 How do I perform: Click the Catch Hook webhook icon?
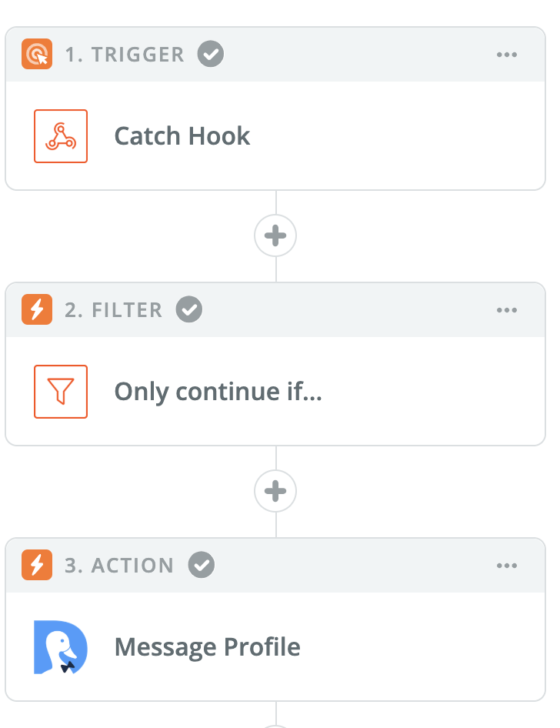pos(61,136)
